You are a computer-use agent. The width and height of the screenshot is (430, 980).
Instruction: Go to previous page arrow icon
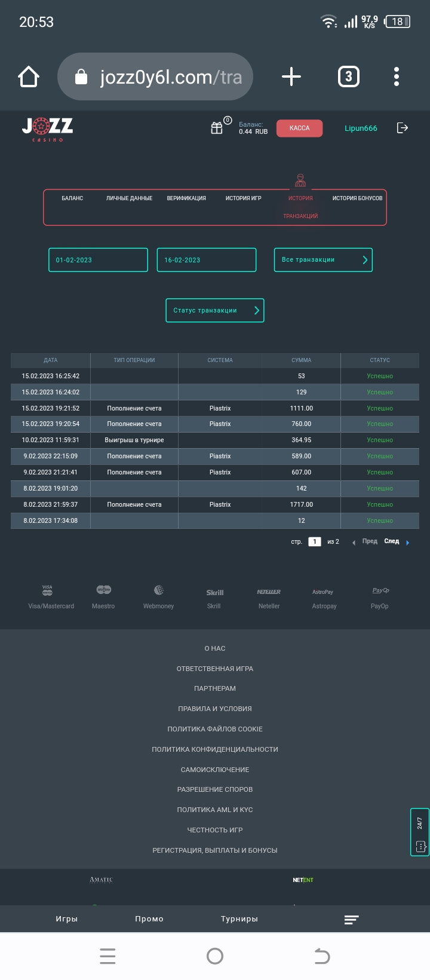point(354,543)
